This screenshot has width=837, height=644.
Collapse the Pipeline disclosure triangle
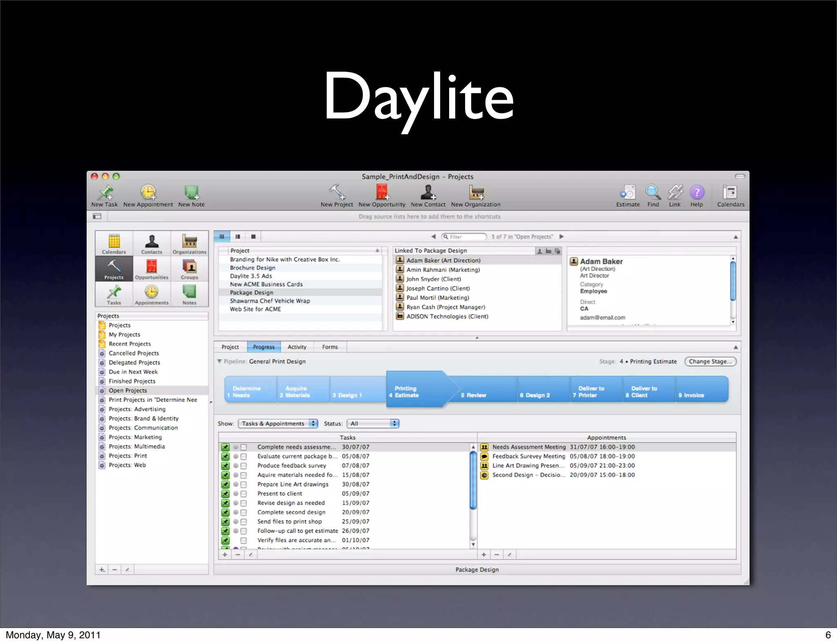(219, 361)
